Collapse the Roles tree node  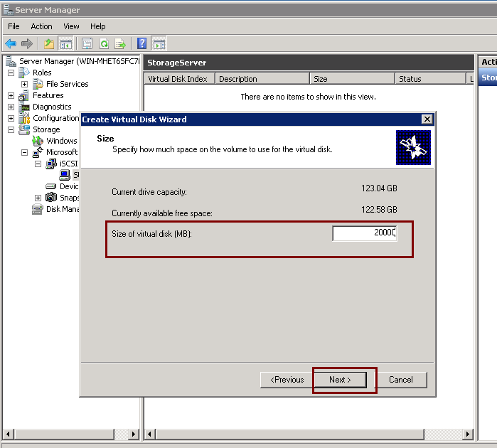coord(11,73)
